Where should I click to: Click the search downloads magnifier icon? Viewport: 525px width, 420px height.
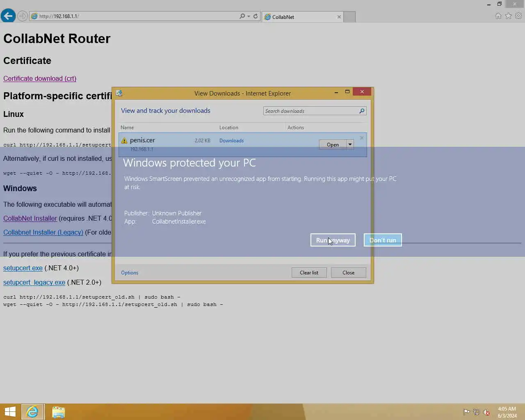coord(362,111)
